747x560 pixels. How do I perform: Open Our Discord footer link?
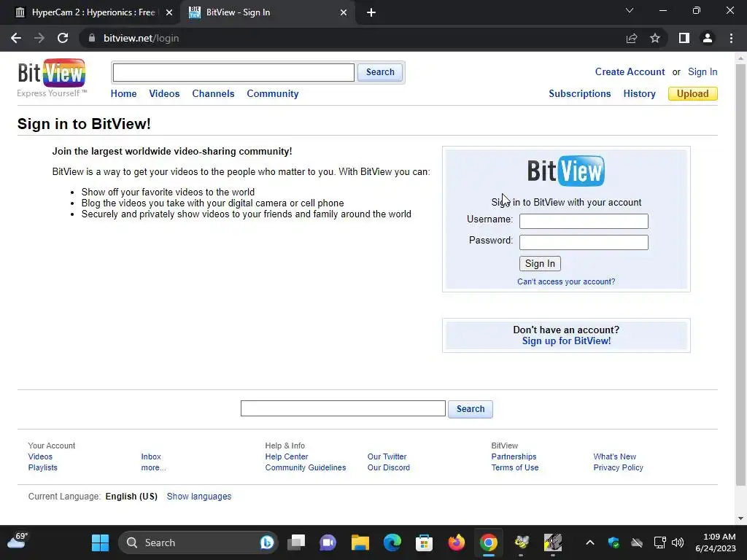[388, 467]
